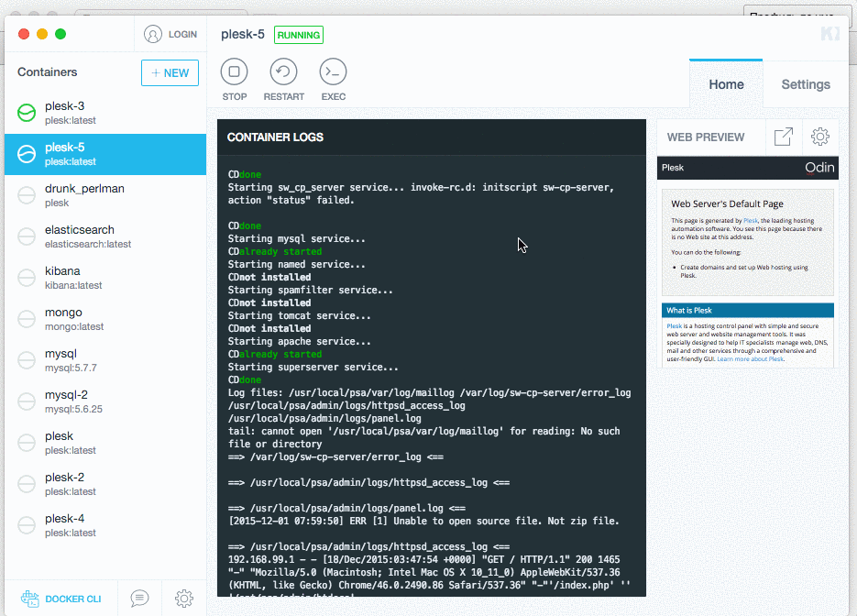Click log line 'Starting superserver service...'
857x616 pixels.
click(313, 368)
